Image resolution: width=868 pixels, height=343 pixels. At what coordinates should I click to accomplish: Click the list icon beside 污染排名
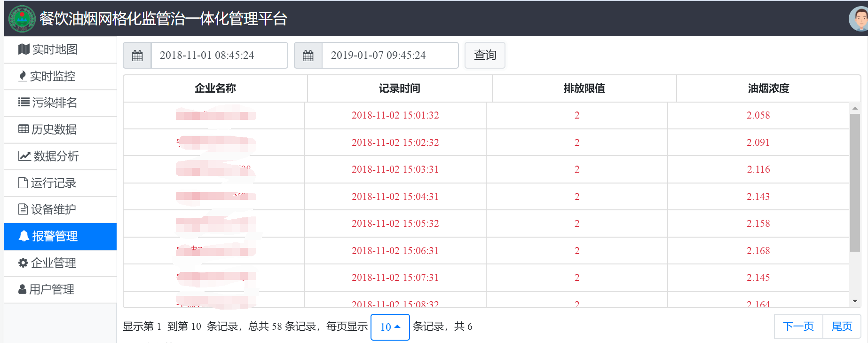(x=24, y=103)
